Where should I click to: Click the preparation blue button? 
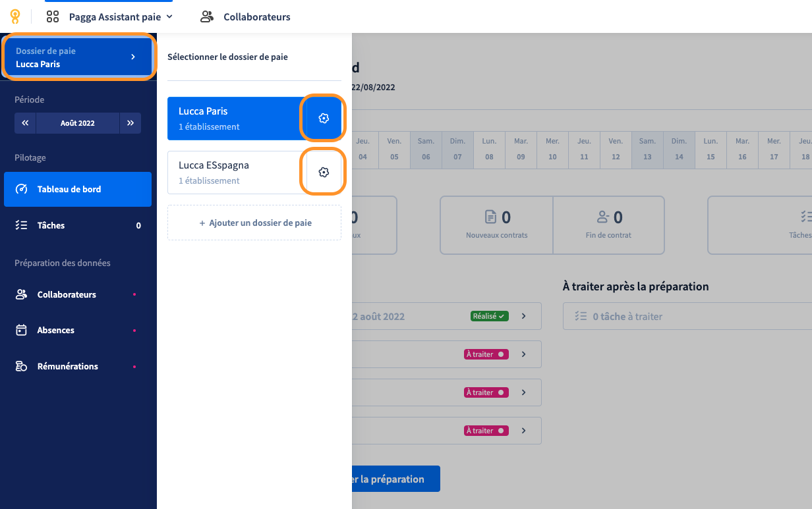(x=395, y=479)
